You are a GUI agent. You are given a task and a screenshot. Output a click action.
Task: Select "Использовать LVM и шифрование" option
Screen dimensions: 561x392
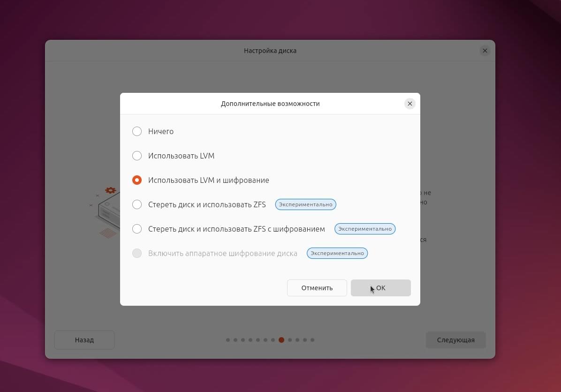136,180
